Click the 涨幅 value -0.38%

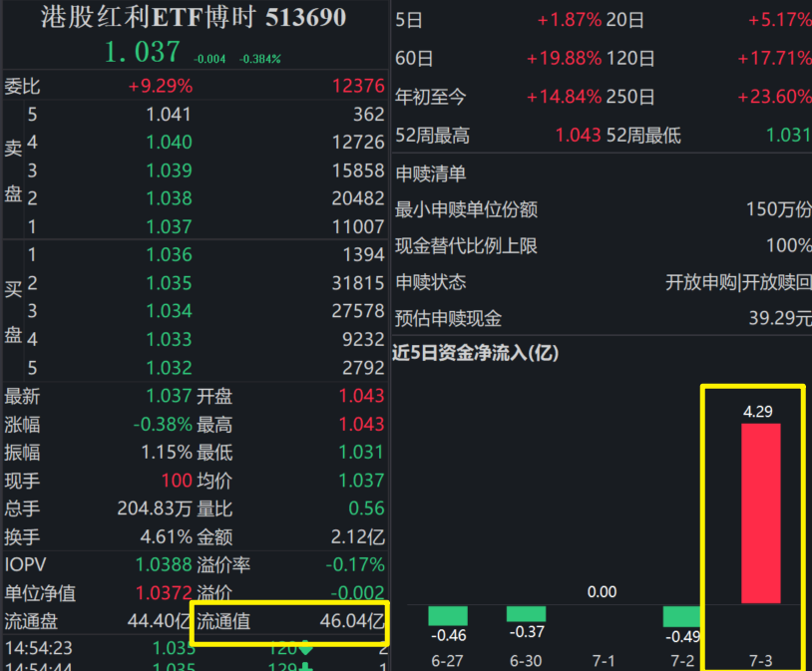163,425
